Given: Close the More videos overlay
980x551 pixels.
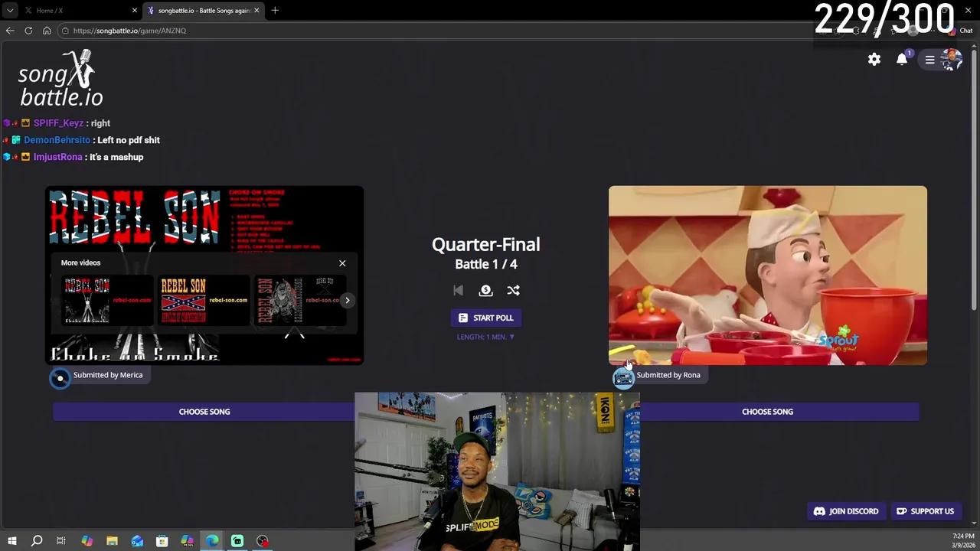Looking at the screenshot, I should click(342, 263).
